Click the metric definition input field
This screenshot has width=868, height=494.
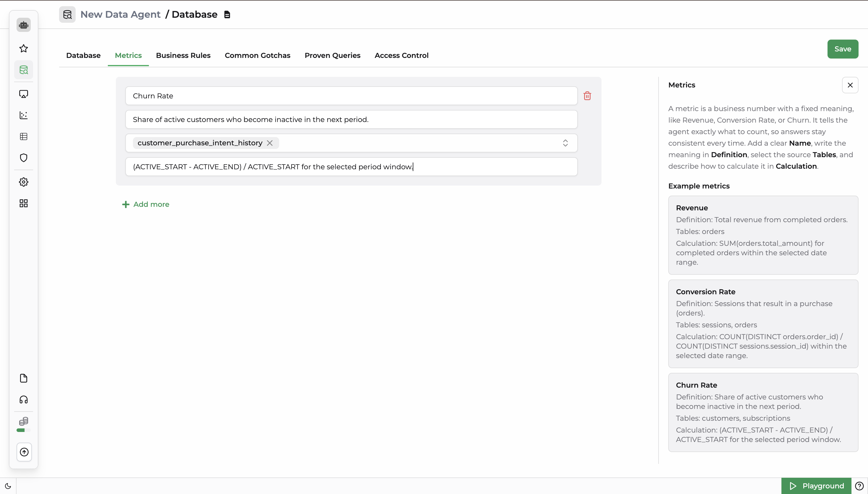351,120
